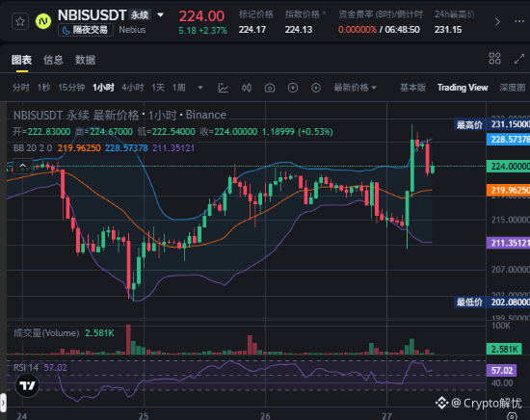Viewport: 530px width, 420px height.
Task: Switch to 深度图 depth chart
Action: (x=513, y=88)
